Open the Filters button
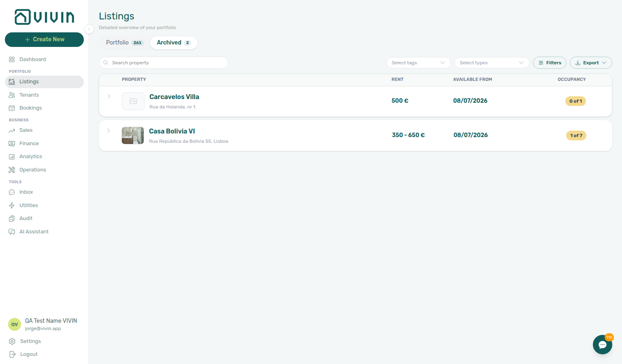The height and width of the screenshot is (364, 622). pyautogui.click(x=550, y=63)
